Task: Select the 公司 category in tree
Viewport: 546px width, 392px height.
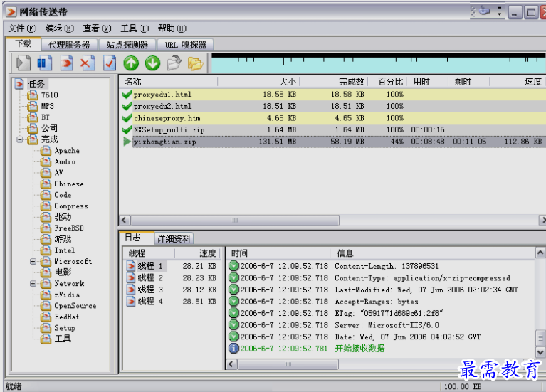Action: click(x=49, y=129)
